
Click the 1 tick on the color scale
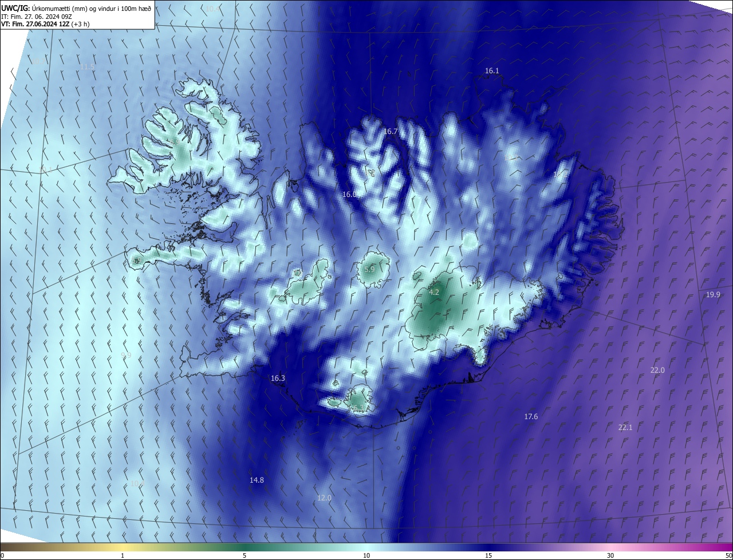coord(123,555)
